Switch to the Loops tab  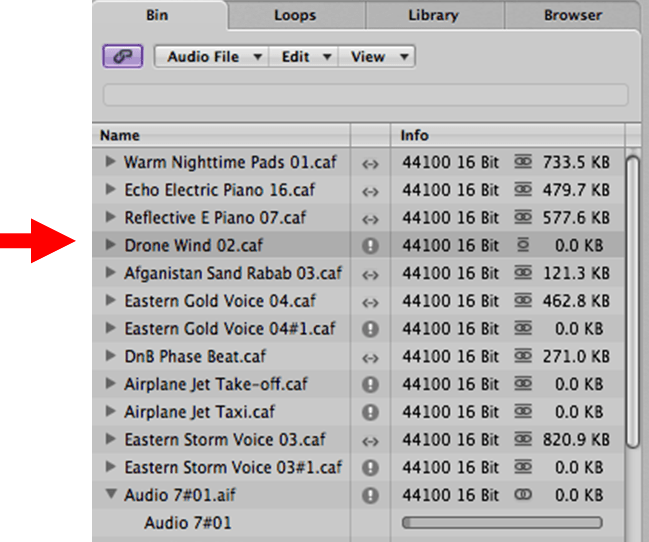tap(295, 15)
